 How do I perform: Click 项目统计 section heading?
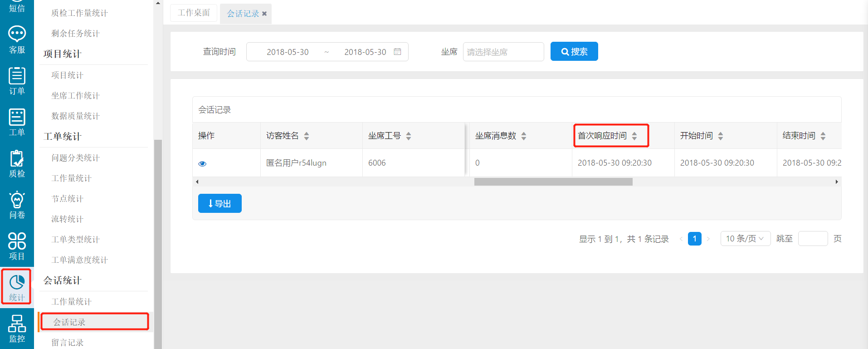tap(63, 54)
